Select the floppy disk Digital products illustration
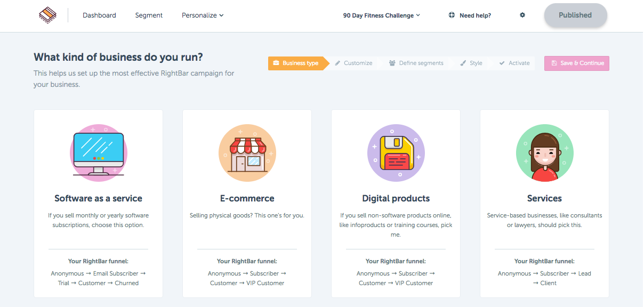 point(396,154)
